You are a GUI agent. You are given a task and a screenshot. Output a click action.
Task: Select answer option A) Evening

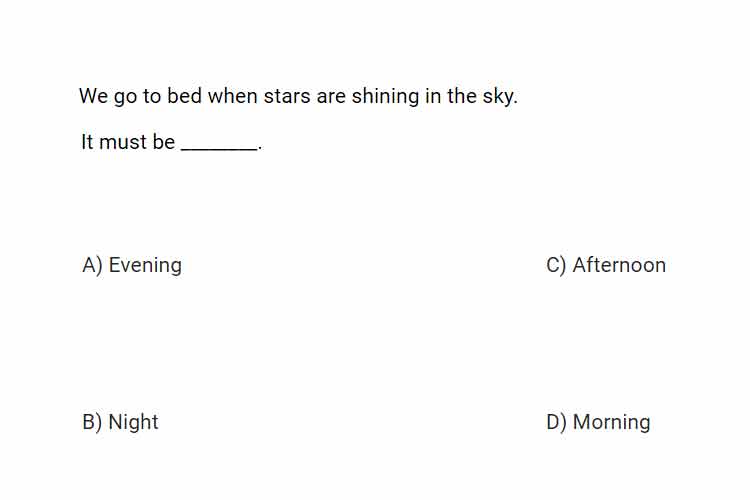point(132,265)
